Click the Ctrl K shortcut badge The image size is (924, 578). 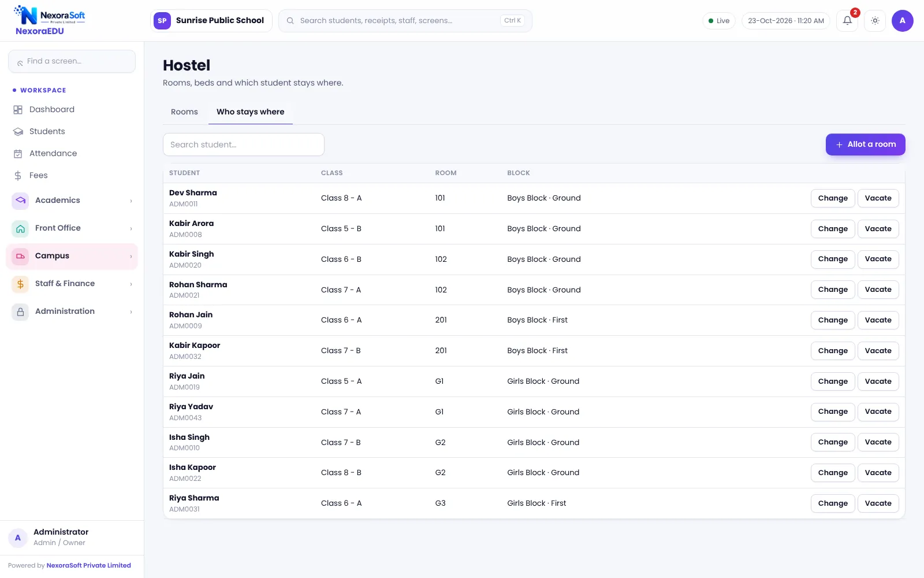(x=512, y=20)
